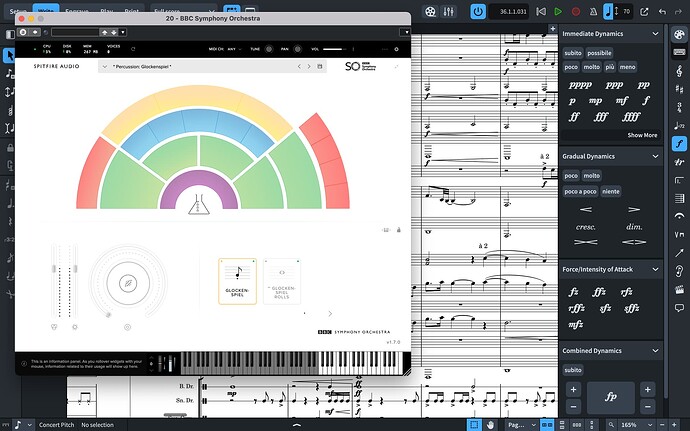Insert the fff dynamic
The height and width of the screenshot is (431, 690).
(601, 117)
